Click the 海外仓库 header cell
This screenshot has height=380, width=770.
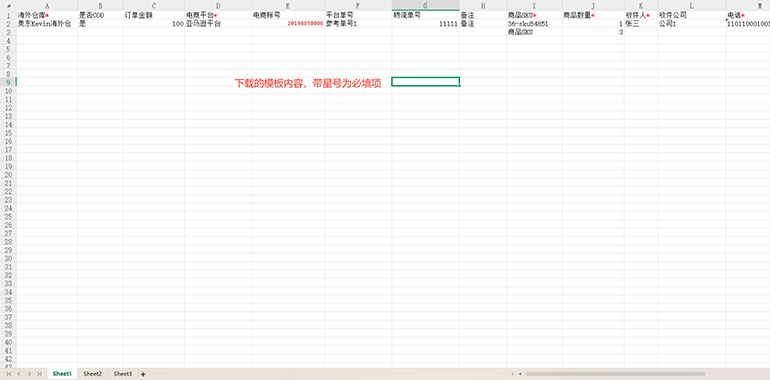[47, 15]
